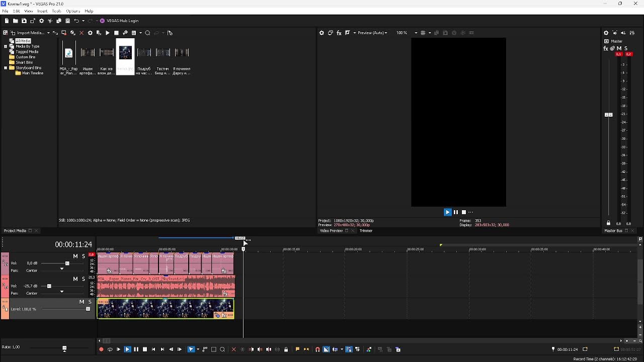Solo the second audio track
The height and width of the screenshot is (362, 644).
click(x=84, y=279)
